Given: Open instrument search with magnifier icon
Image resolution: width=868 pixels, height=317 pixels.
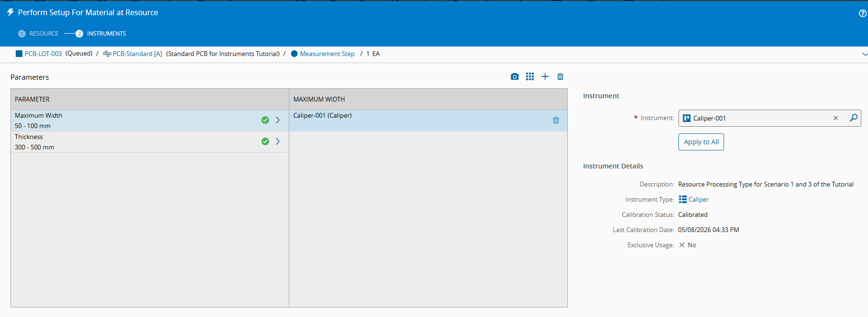Looking at the screenshot, I should tap(854, 118).
